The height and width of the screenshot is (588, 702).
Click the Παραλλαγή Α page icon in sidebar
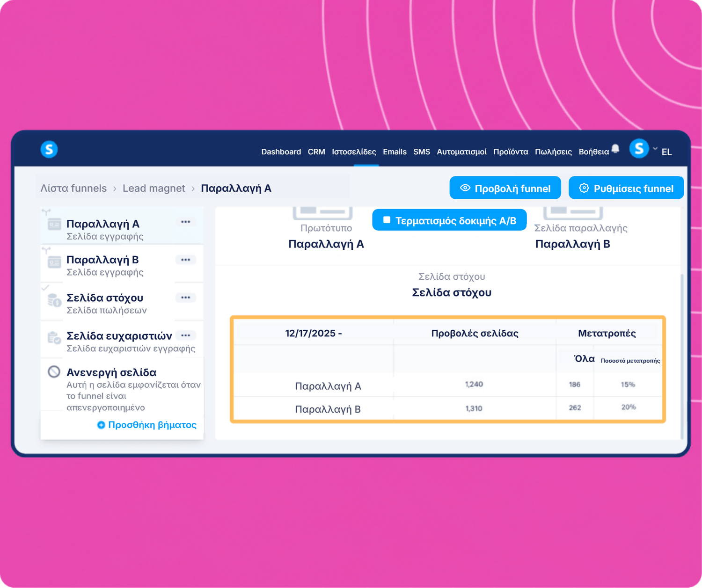point(54,225)
